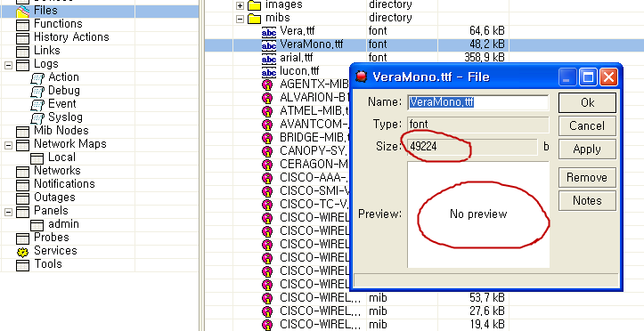Image resolution: width=644 pixels, height=331 pixels.
Task: Click the Services gear icon
Action: [22, 252]
